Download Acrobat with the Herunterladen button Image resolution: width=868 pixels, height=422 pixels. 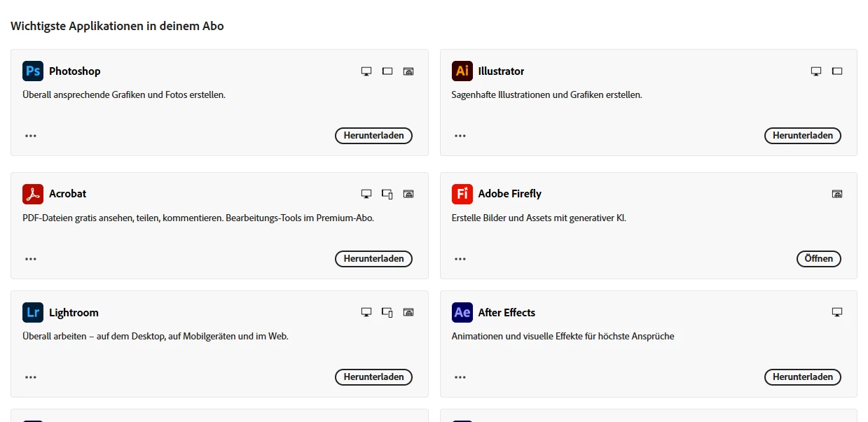click(x=374, y=259)
